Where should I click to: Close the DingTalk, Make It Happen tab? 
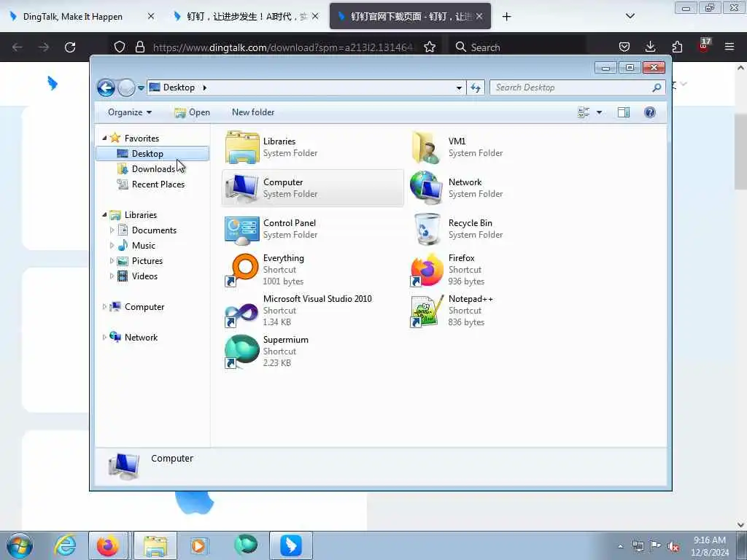[x=150, y=16]
